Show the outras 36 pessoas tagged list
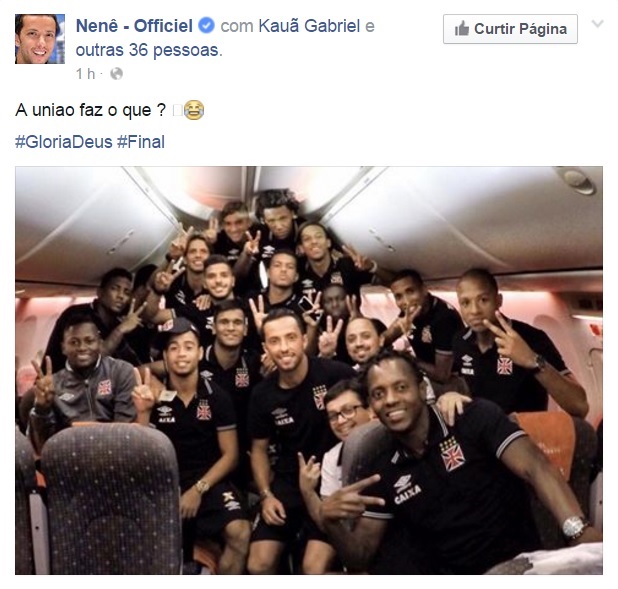The width and height of the screenshot is (618, 589). tap(147, 50)
